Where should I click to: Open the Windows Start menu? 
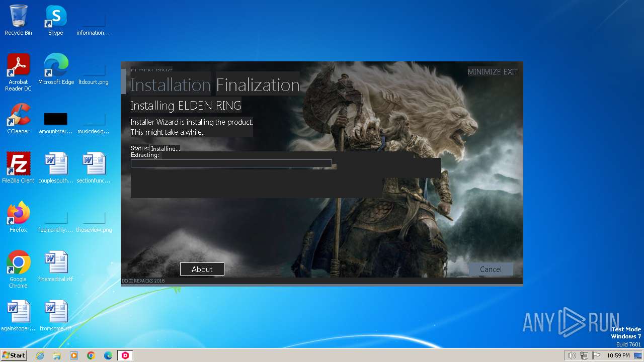point(14,355)
